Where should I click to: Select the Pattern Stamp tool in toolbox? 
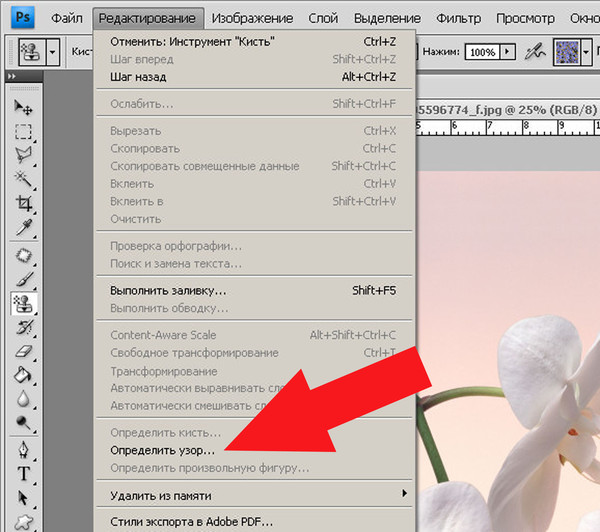[x=23, y=304]
